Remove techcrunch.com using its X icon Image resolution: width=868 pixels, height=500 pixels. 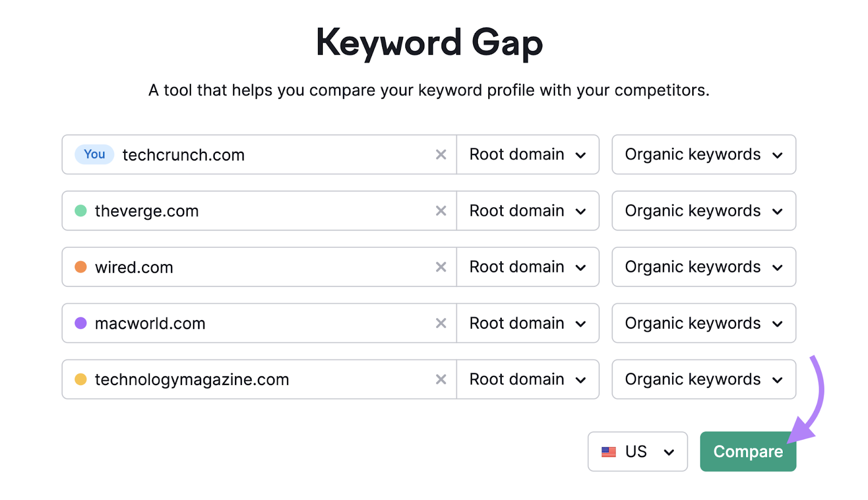[441, 155]
